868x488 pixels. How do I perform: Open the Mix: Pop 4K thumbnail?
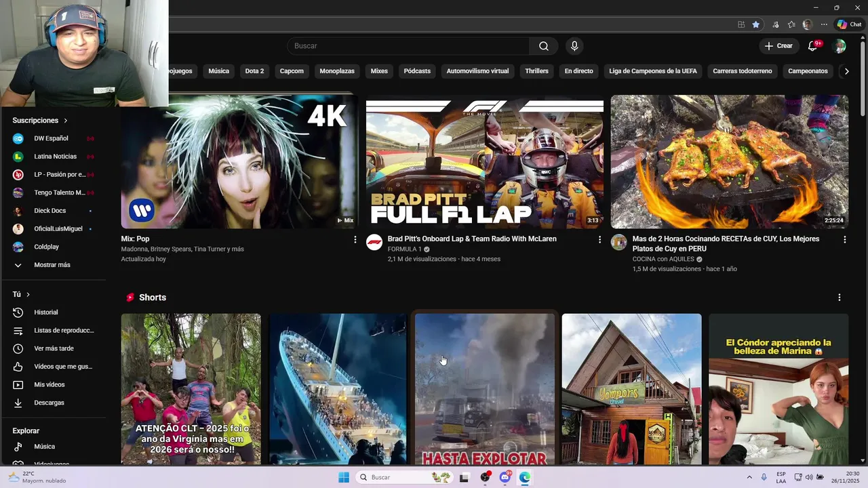(x=239, y=161)
